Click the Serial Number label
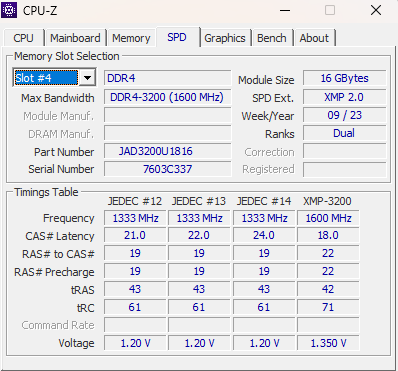Viewport: 398px width, 371px height. 61,169
